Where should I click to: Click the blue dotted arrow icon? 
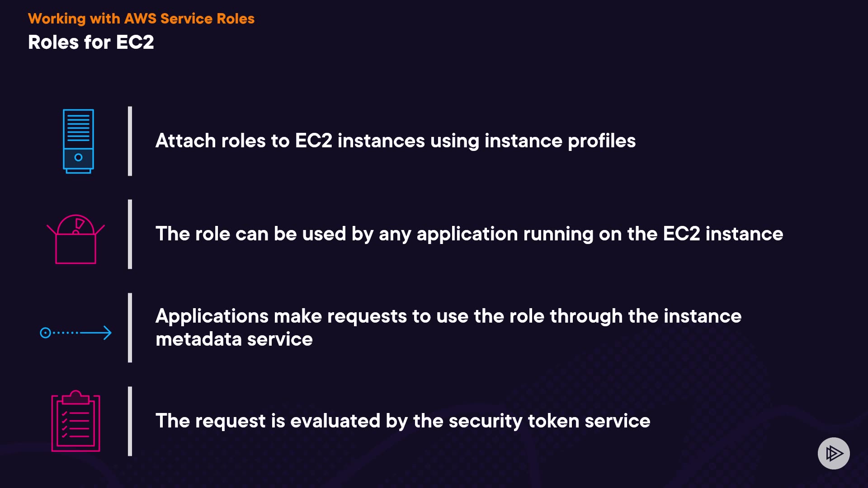(75, 333)
